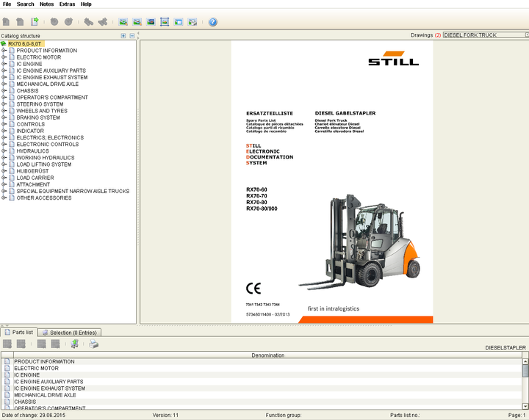The width and height of the screenshot is (529, 420).
Task: Click the page icon next to LOAD CARRIER node
Action: [x=12, y=178]
